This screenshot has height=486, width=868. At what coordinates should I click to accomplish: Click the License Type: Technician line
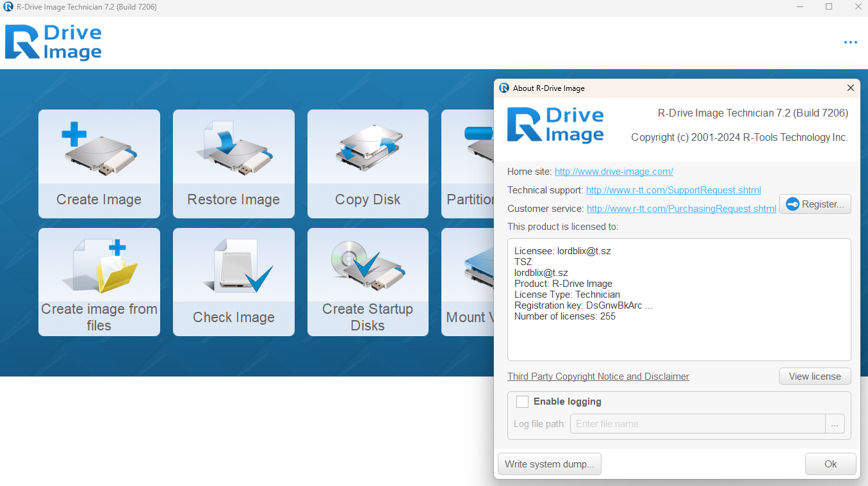tap(568, 295)
